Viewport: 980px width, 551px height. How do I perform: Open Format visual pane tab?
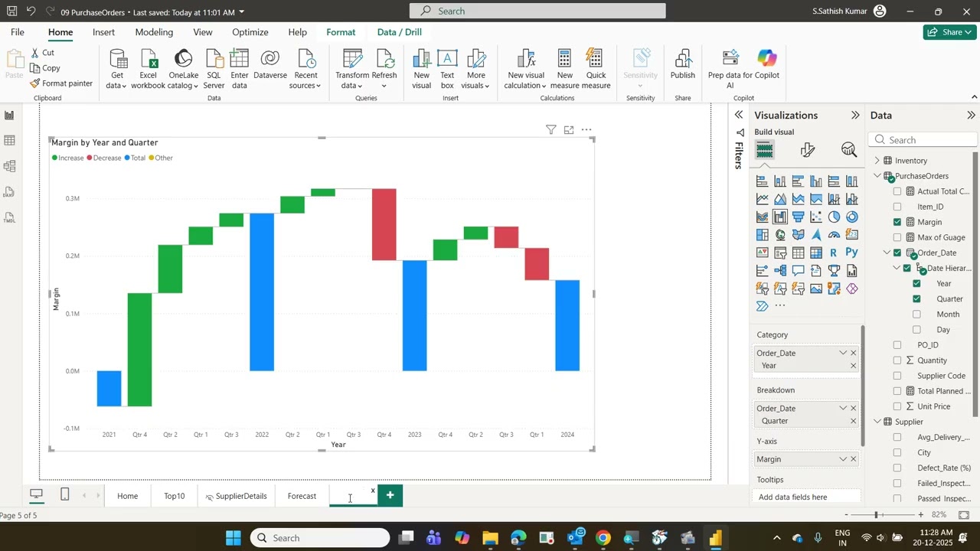(x=807, y=150)
